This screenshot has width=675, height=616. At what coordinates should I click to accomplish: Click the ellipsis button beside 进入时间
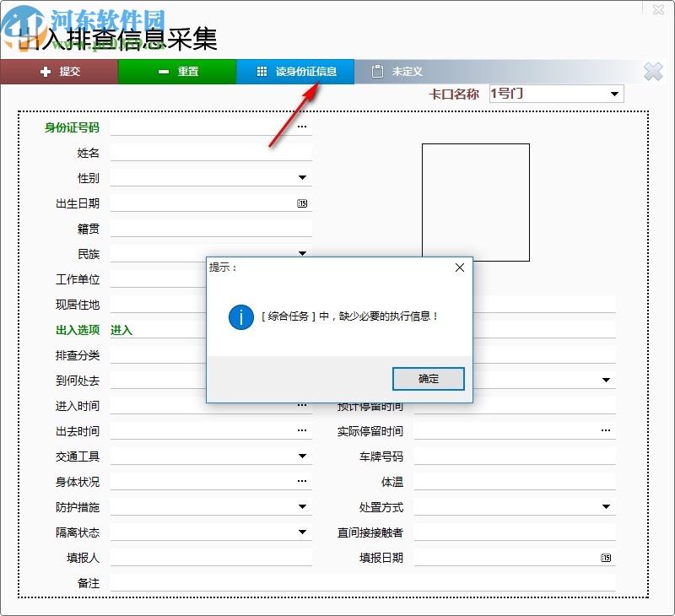tap(301, 405)
